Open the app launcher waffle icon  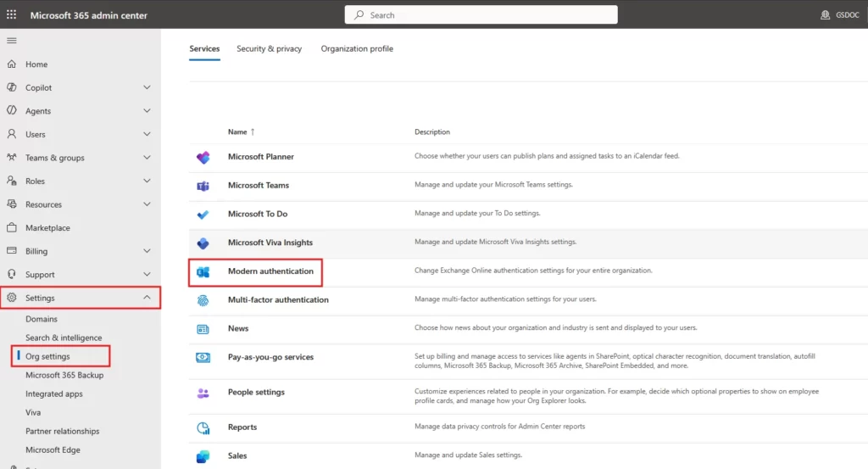(11, 15)
